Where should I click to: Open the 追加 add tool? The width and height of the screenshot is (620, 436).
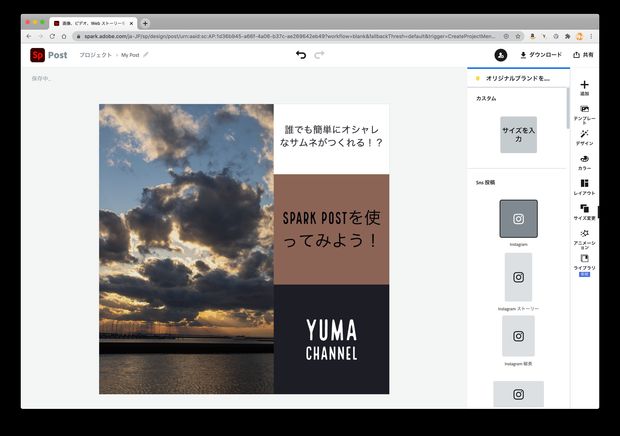click(x=584, y=88)
